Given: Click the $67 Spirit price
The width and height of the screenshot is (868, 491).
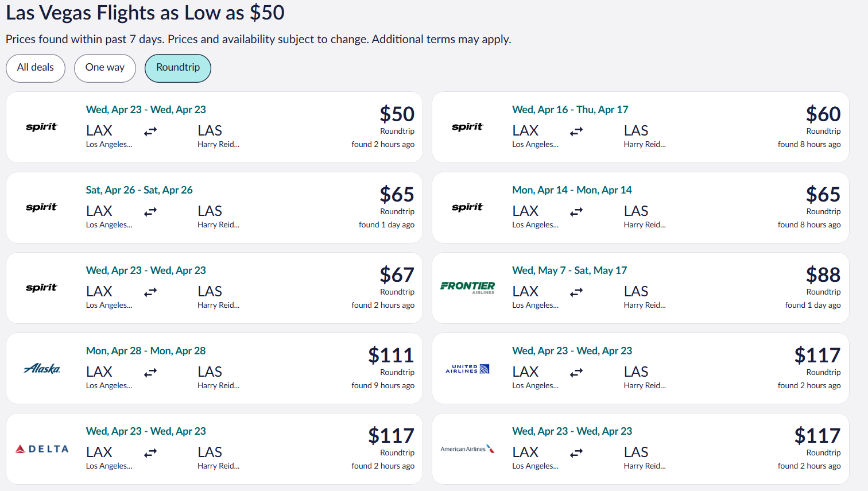Looking at the screenshot, I should pos(397,275).
